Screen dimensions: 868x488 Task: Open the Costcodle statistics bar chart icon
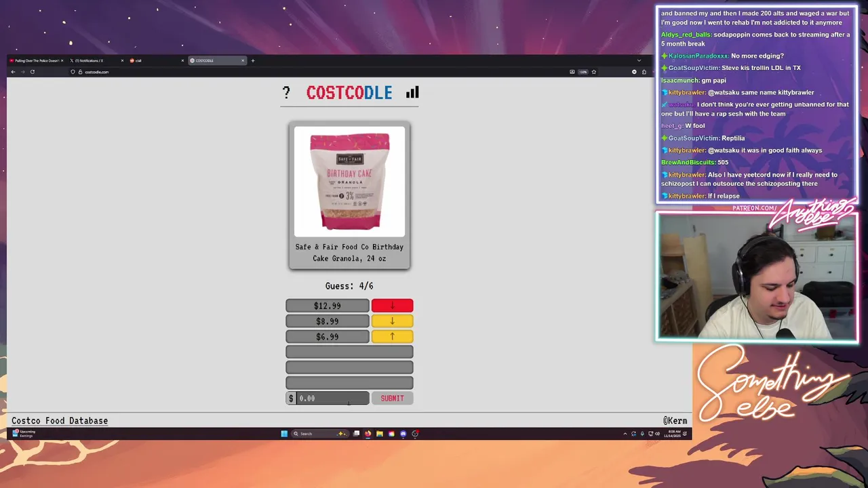(x=412, y=92)
